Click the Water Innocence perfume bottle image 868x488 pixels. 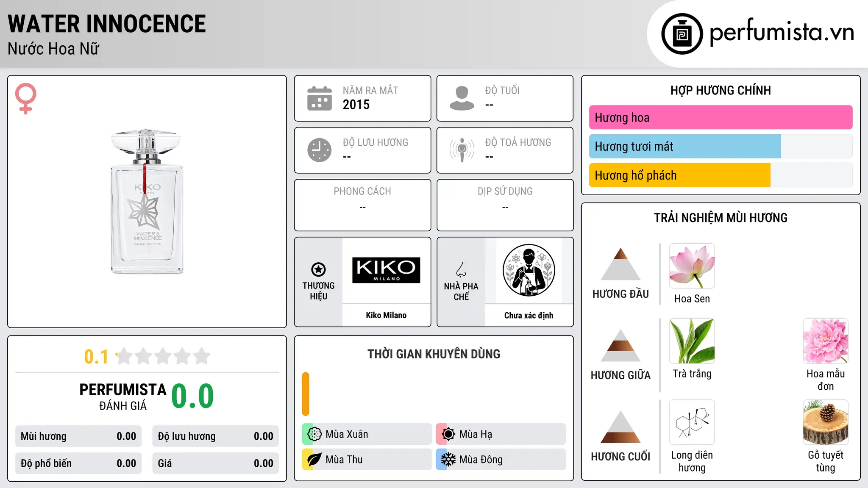point(147,202)
